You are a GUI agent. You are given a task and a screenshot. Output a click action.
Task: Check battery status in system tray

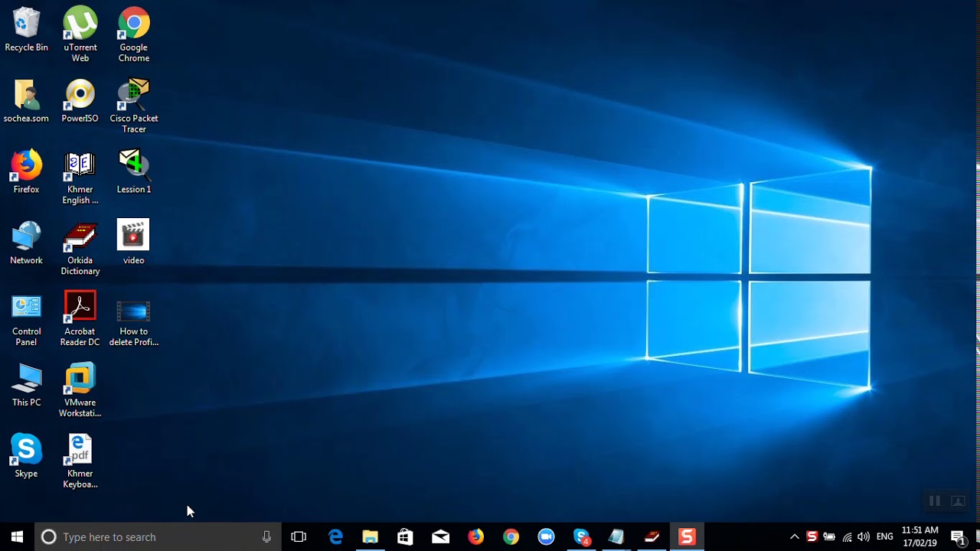(829, 536)
